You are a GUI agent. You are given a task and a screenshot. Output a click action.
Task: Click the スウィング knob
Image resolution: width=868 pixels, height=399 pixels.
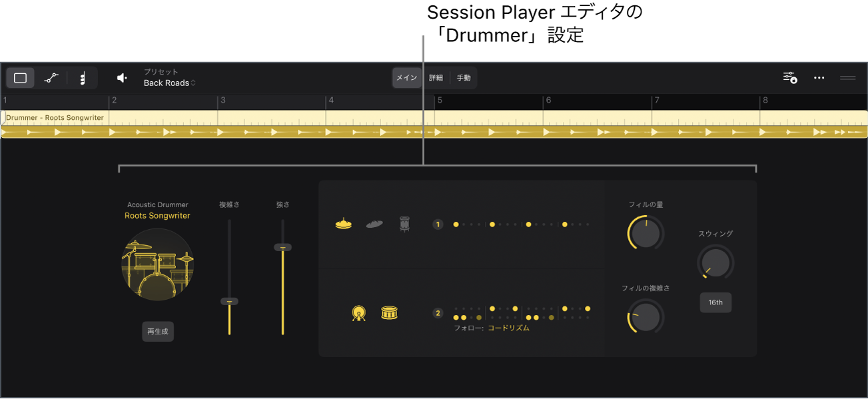[x=715, y=262]
